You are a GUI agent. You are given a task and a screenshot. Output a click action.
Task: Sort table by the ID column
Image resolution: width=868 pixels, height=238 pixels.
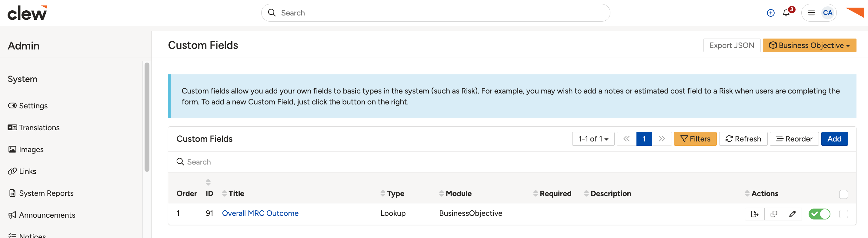tap(208, 182)
